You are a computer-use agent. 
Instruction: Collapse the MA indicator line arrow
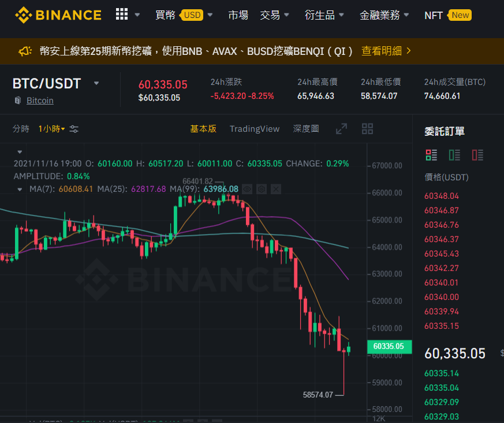point(20,189)
